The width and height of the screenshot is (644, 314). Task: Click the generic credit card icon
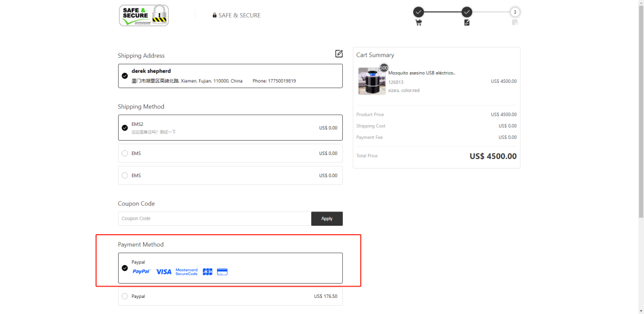(222, 272)
